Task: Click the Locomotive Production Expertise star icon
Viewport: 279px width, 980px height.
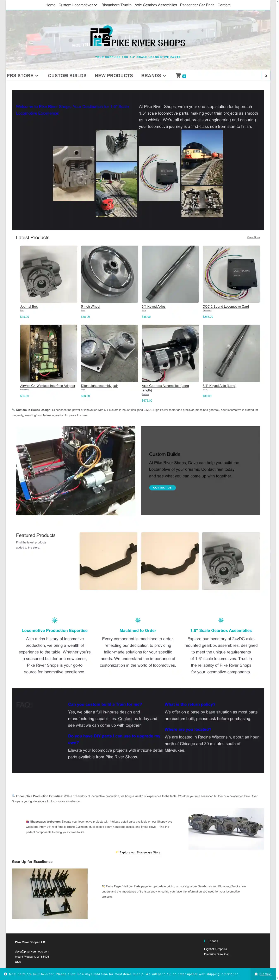Action: [55, 620]
